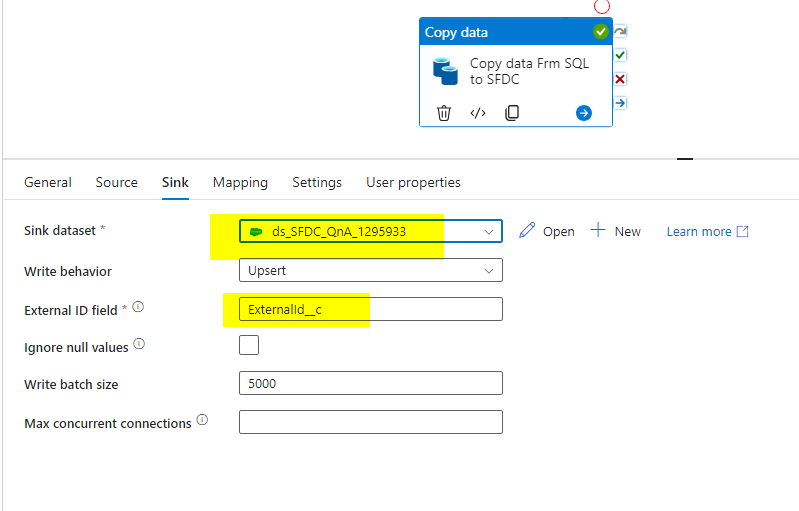The width and height of the screenshot is (799, 511).
Task: Select the blue on-completion dependency icon
Action: 620,103
